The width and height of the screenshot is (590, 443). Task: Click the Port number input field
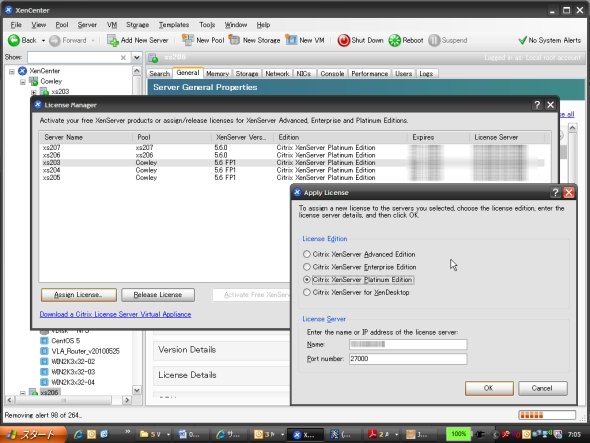(x=408, y=359)
